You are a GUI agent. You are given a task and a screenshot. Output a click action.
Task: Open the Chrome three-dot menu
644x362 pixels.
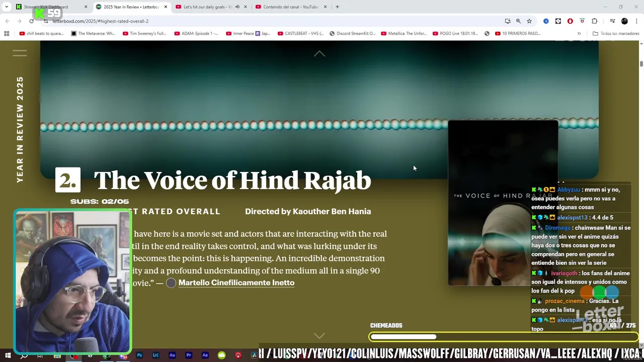point(637,21)
